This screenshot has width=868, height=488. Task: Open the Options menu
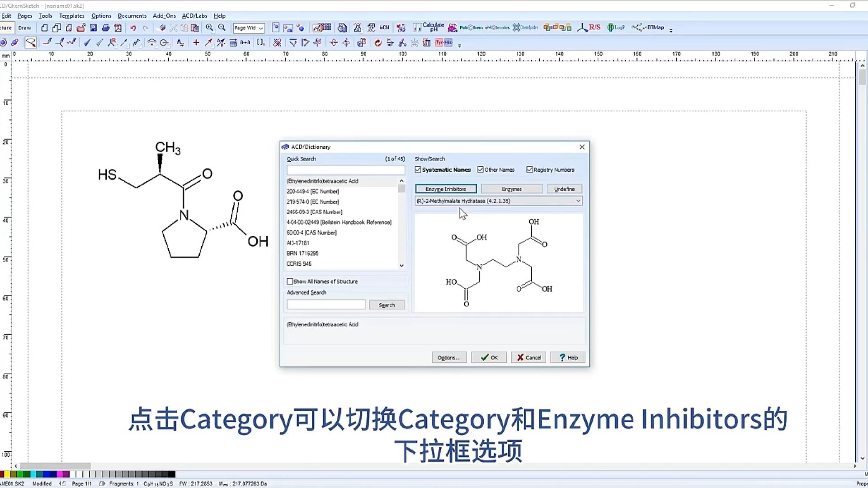(101, 16)
